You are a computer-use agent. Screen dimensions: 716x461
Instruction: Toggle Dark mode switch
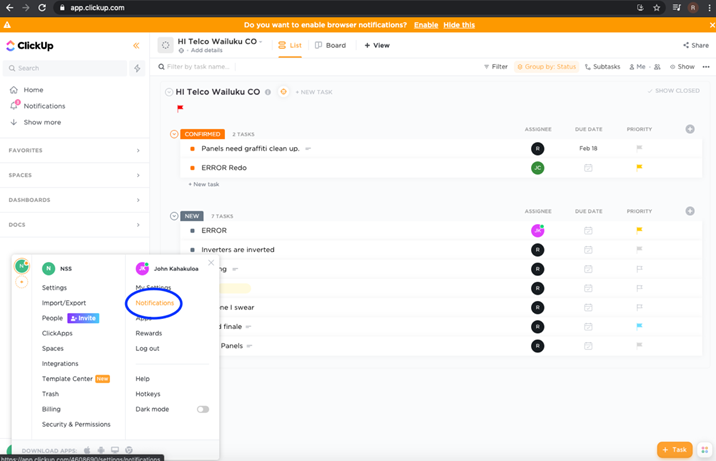click(203, 409)
